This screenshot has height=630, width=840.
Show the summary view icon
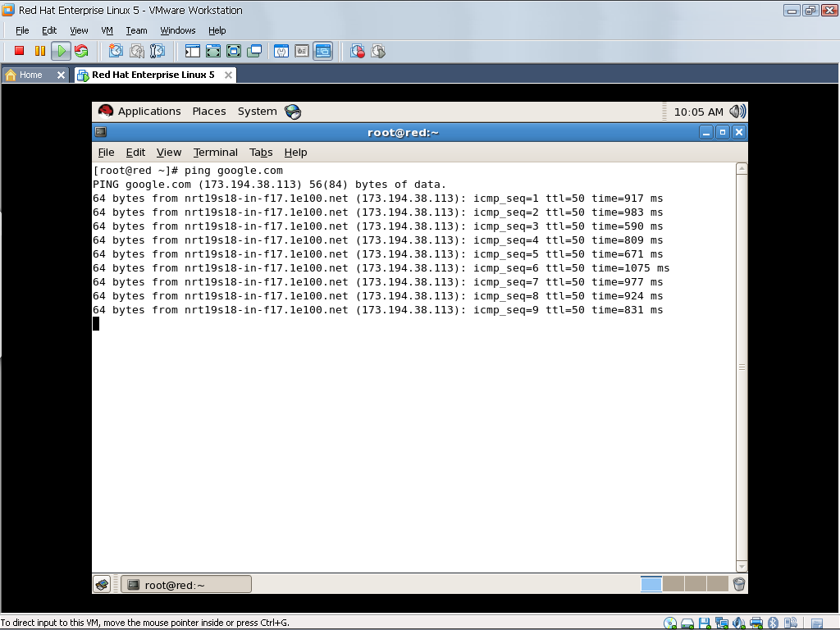pyautogui.click(x=281, y=51)
